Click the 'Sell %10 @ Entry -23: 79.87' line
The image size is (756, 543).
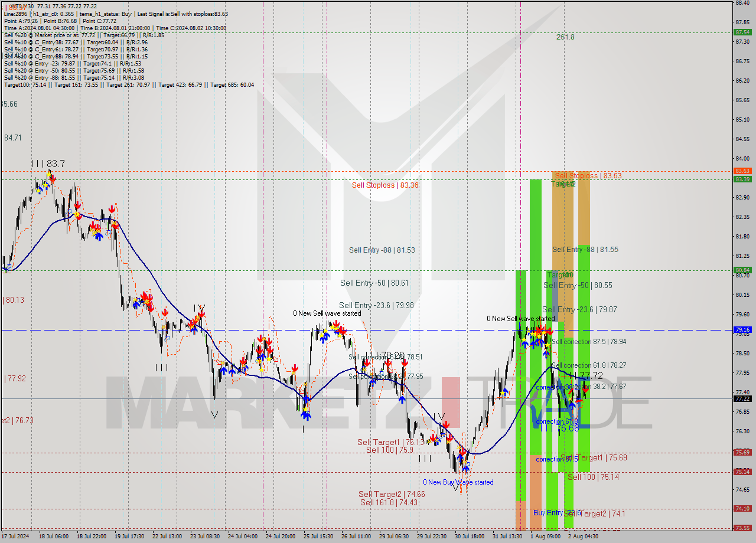[x=72, y=63]
